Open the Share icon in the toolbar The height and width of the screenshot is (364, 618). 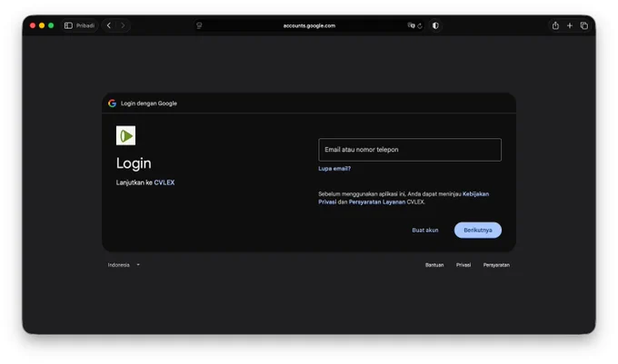tap(555, 25)
